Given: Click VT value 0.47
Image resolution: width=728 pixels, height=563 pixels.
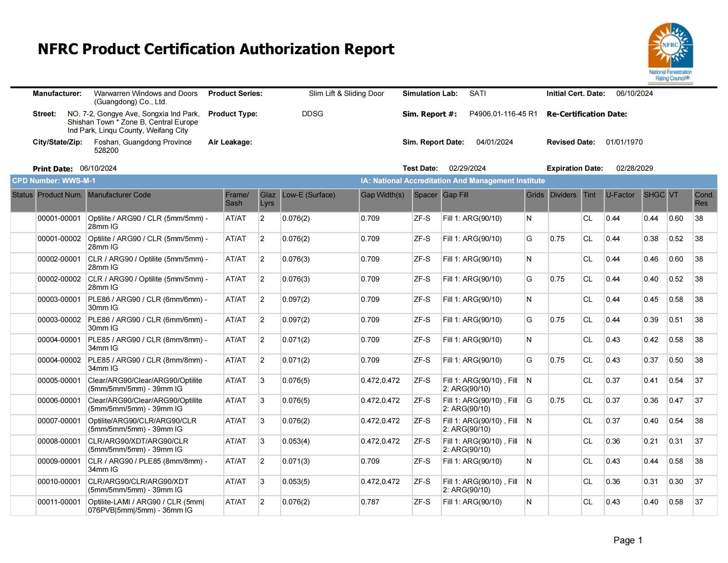Looking at the screenshot, I should 676,401.
